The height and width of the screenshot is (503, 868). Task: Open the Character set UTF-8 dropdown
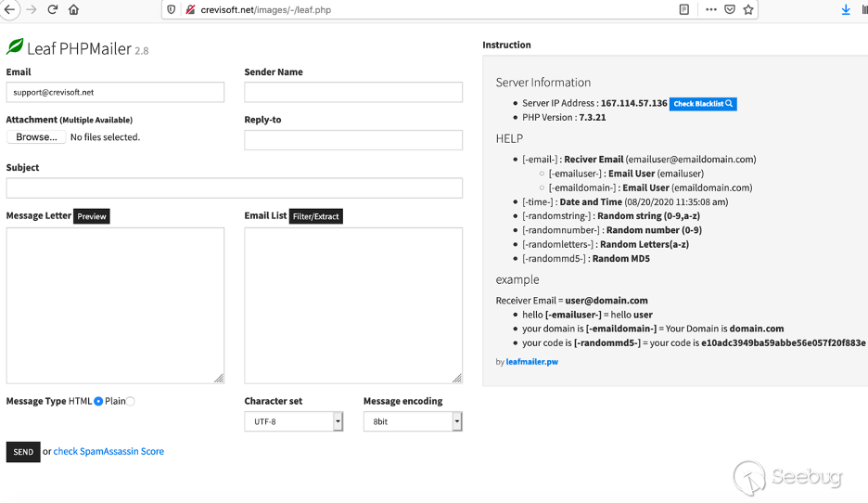294,421
